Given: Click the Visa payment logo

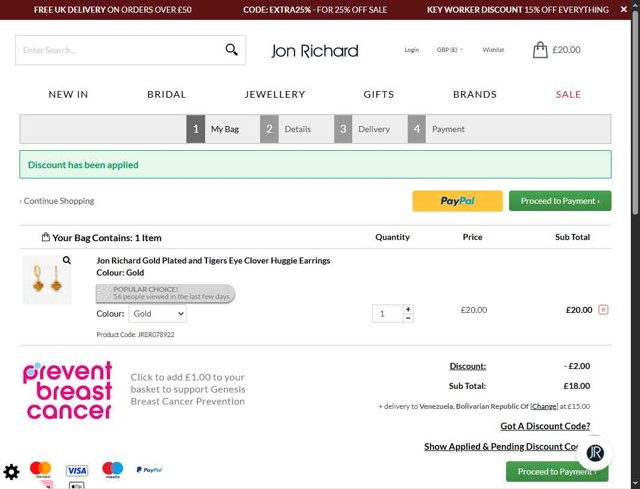Looking at the screenshot, I should (77, 470).
